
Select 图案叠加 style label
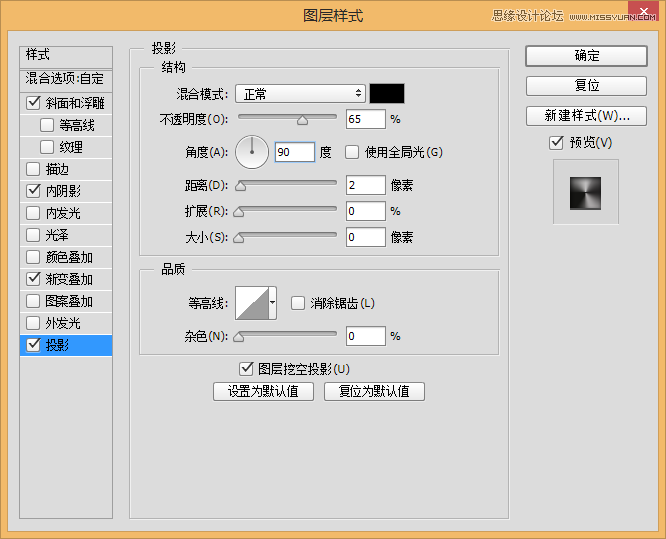pos(69,302)
